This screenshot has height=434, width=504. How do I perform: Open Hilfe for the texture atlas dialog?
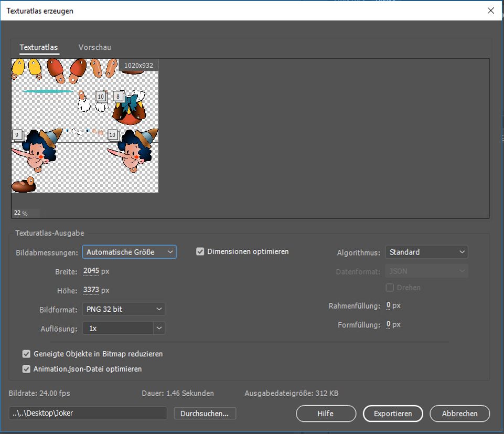(x=326, y=414)
